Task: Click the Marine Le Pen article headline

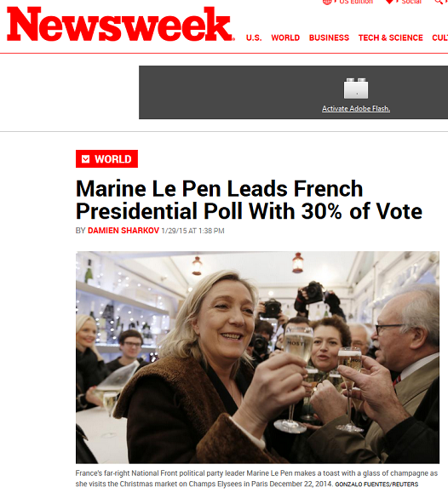Action: click(x=249, y=199)
